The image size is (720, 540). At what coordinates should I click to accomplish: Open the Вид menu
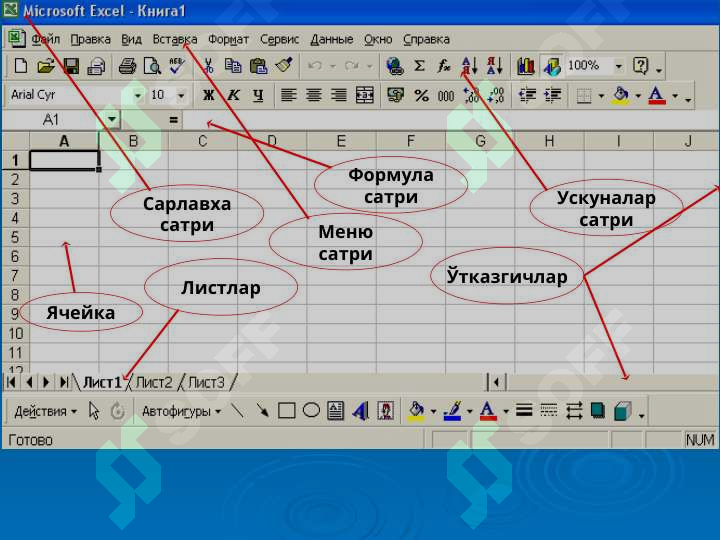click(x=131, y=39)
